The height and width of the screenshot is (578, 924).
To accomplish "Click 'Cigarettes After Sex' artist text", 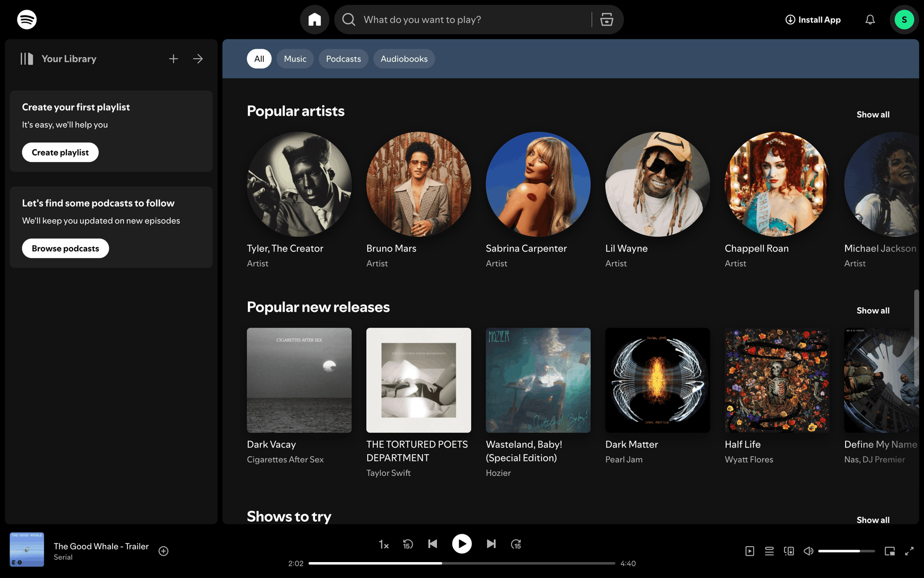I will pyautogui.click(x=285, y=460).
